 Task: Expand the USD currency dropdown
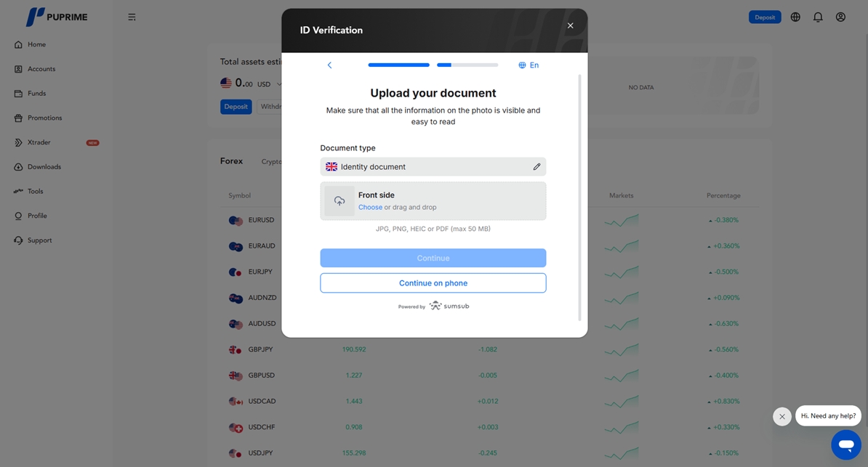(279, 84)
